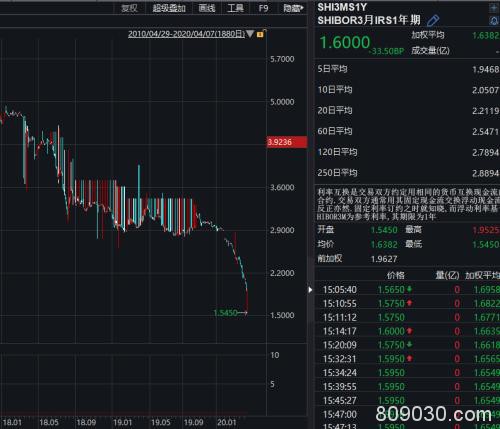Click the 2.2000 price axis label
This screenshot has height=429, width=500.
click(282, 273)
